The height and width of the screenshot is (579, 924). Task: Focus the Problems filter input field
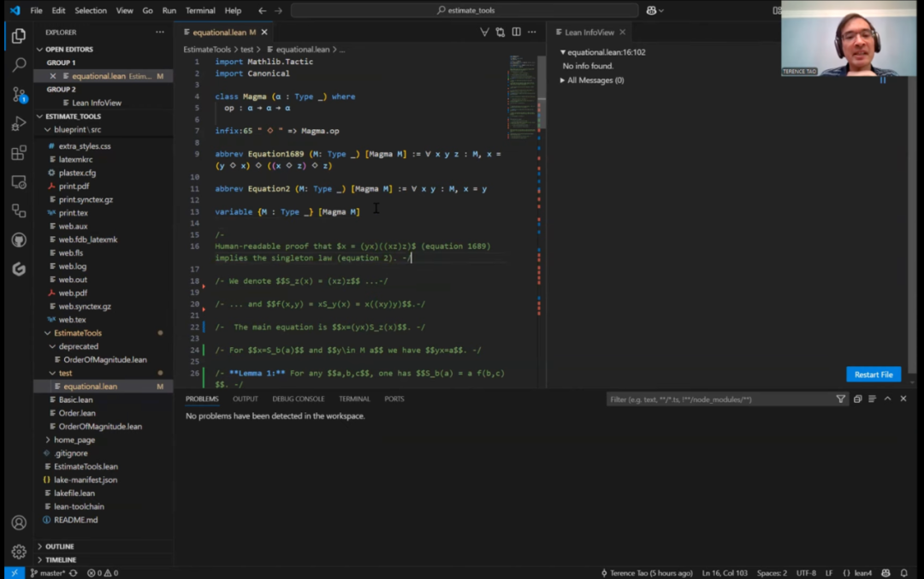pos(720,399)
